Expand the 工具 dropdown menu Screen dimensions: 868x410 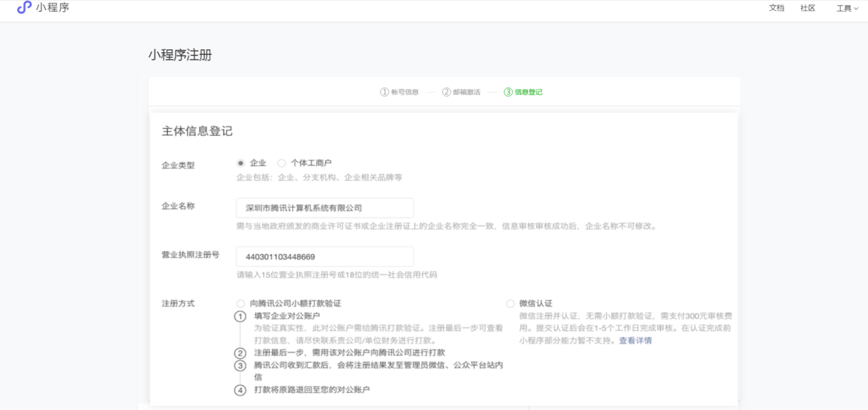pos(847,9)
